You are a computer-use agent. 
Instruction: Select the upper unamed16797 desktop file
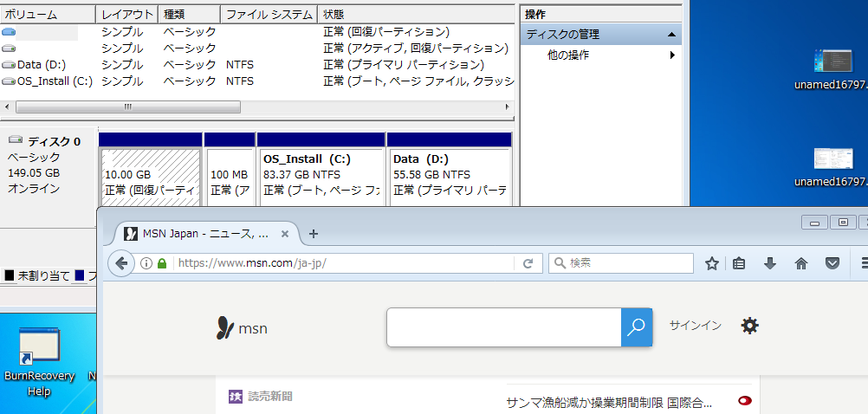pos(833,69)
